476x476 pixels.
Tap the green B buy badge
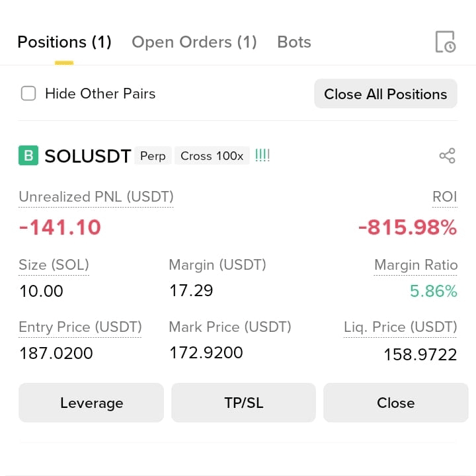coord(28,155)
